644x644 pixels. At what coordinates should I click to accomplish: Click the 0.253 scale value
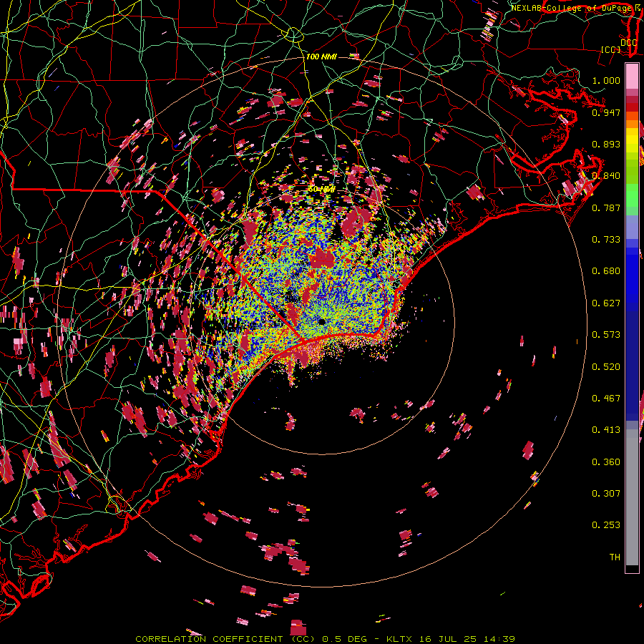tap(606, 525)
